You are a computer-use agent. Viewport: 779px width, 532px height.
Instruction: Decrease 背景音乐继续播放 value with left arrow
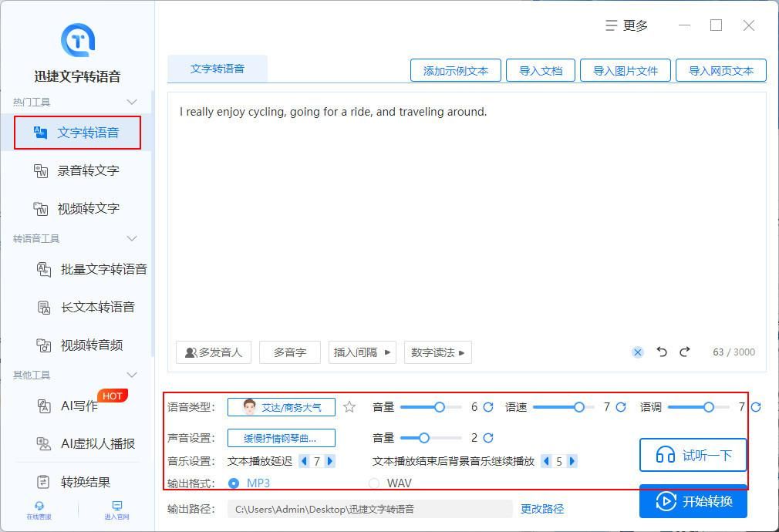point(546,462)
